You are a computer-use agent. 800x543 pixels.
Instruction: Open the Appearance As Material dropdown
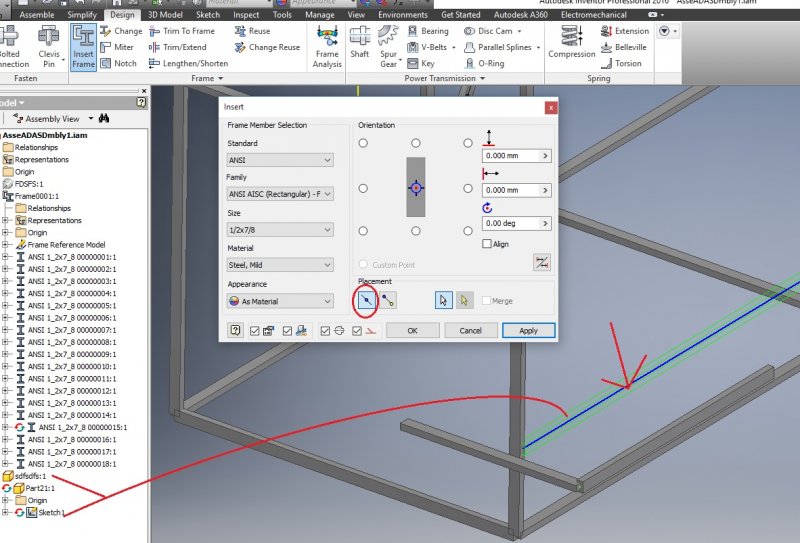coord(280,301)
